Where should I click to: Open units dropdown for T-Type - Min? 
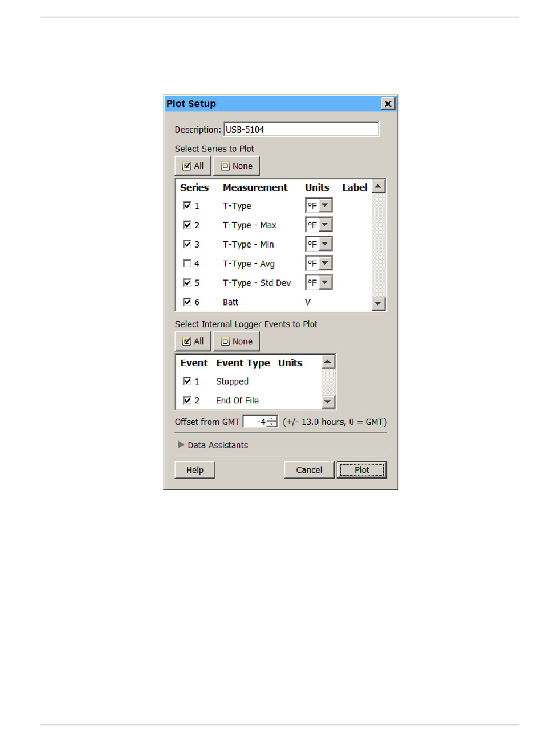(x=325, y=244)
